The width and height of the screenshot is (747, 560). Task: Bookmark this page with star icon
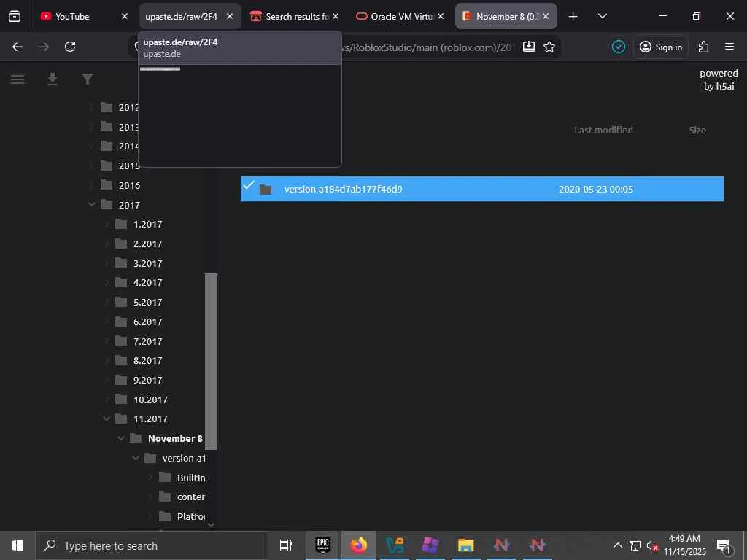(549, 47)
